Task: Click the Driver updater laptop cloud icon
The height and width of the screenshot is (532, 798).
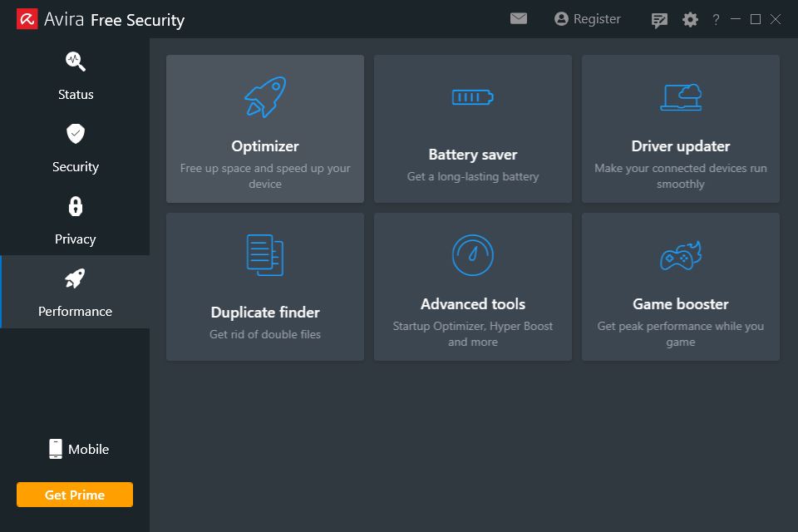Action: point(681,97)
